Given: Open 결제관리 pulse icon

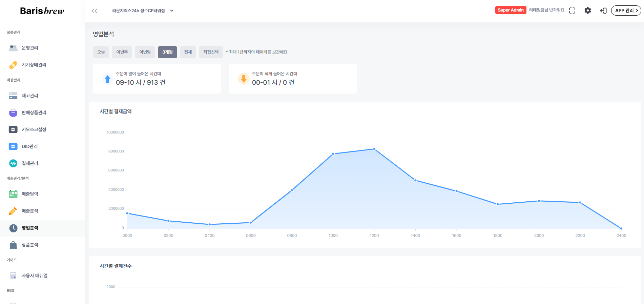Looking at the screenshot, I should click(13, 163).
